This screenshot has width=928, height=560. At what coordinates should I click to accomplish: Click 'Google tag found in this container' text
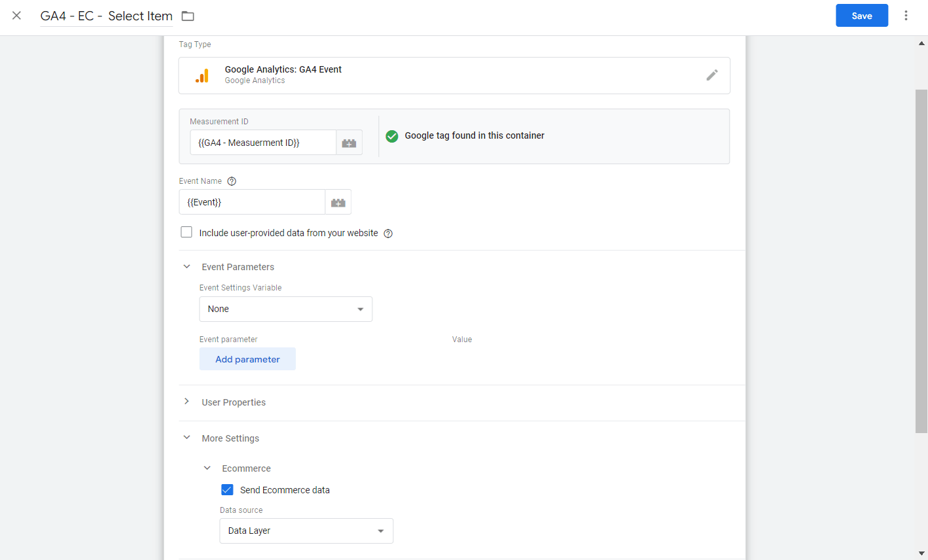tap(474, 135)
